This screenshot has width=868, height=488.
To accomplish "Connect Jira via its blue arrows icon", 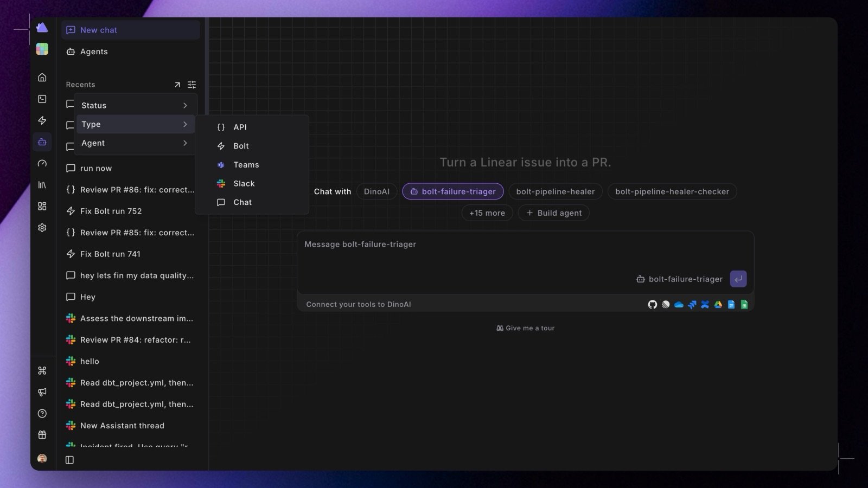I will click(x=692, y=305).
